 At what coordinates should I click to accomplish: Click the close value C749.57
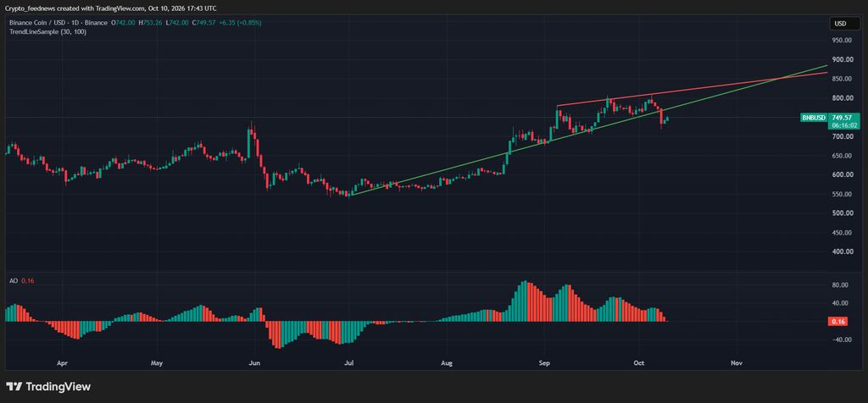coord(203,23)
